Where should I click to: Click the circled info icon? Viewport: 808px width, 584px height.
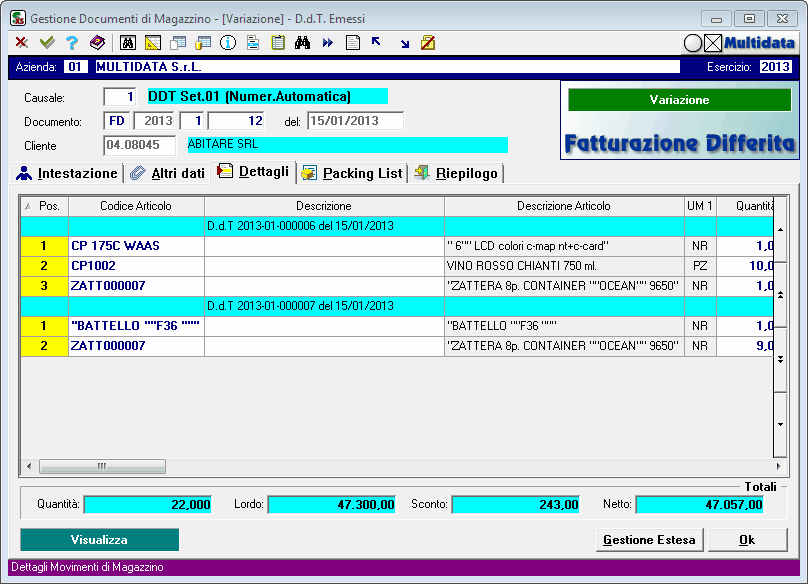coord(228,43)
